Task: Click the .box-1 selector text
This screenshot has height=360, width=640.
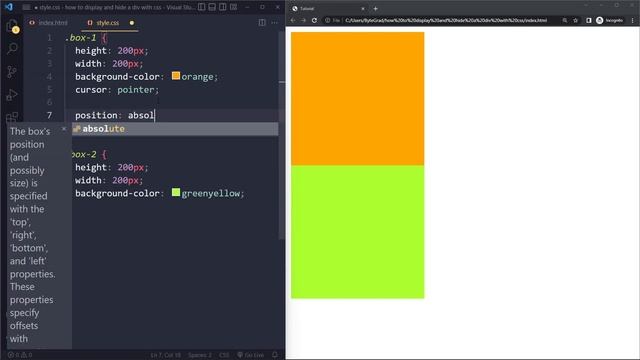Action: pos(81,38)
